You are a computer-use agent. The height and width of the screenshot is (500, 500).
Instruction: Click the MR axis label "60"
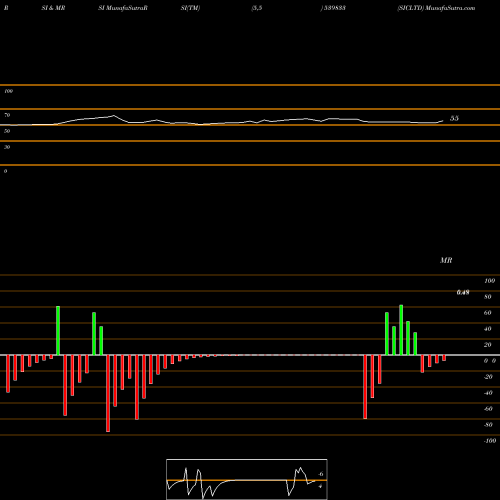[x=488, y=313]
